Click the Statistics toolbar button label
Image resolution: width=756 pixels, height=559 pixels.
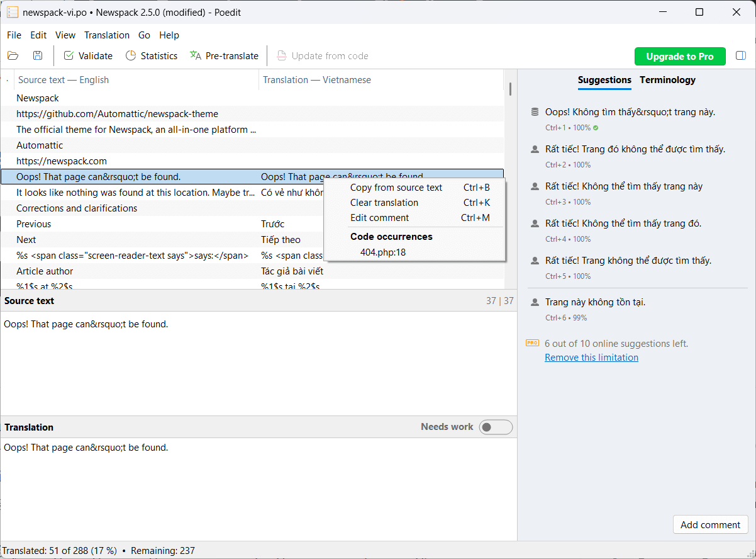[x=159, y=56]
